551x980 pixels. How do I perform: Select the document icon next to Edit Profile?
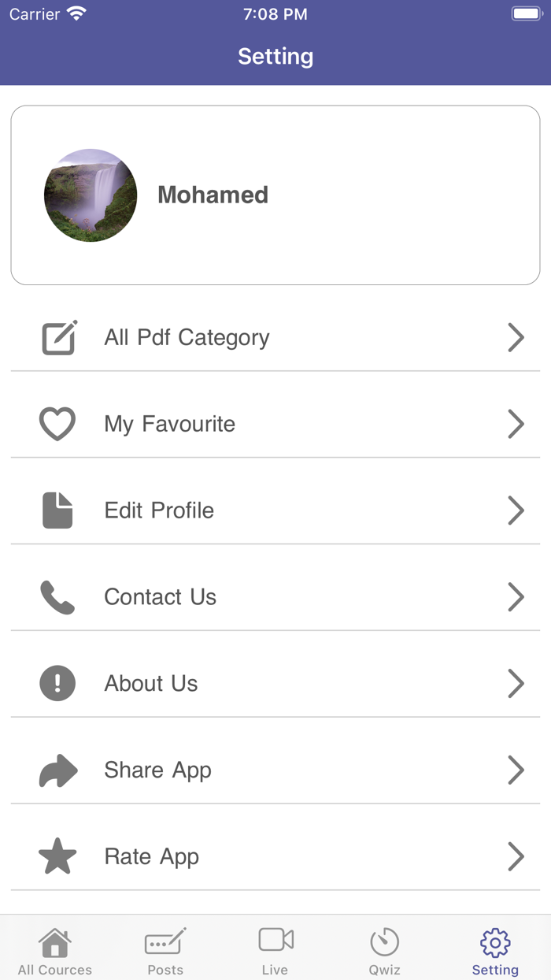[x=57, y=510]
